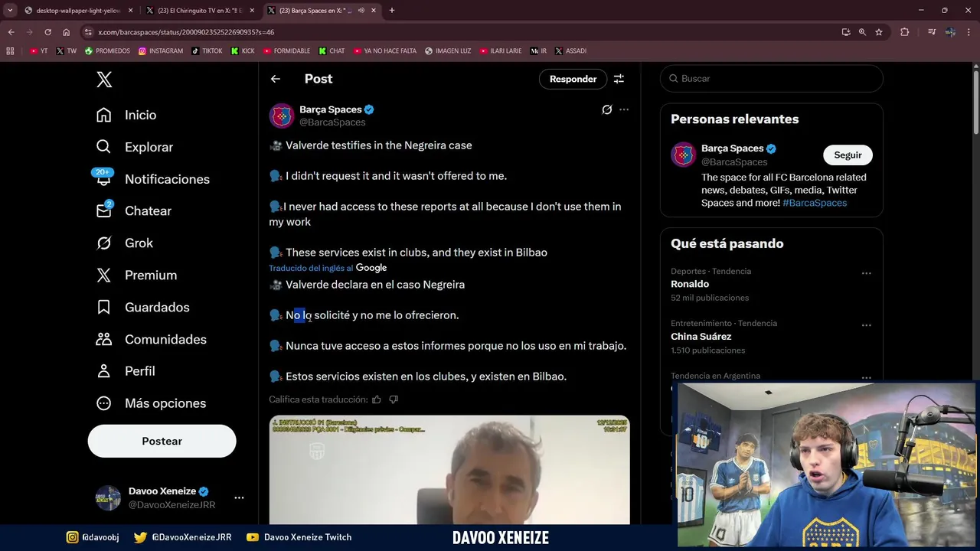980x551 pixels.
Task: Click the Buscar search field
Action: coord(772,79)
